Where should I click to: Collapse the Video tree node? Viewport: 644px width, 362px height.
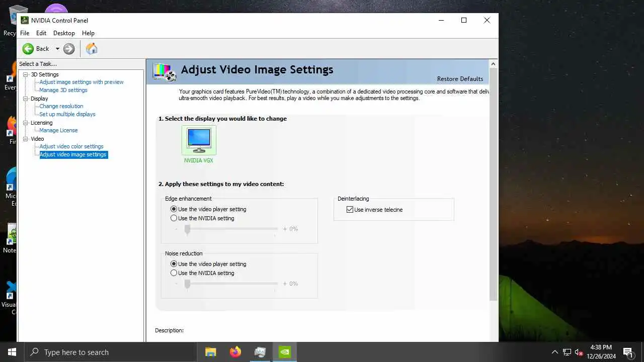click(x=26, y=139)
